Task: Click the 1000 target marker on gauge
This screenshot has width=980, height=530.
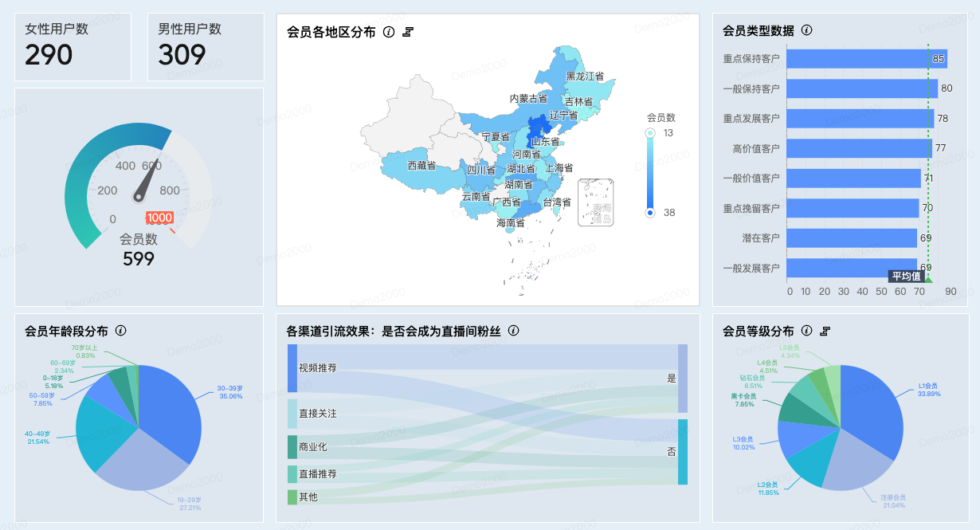Action: click(x=160, y=218)
